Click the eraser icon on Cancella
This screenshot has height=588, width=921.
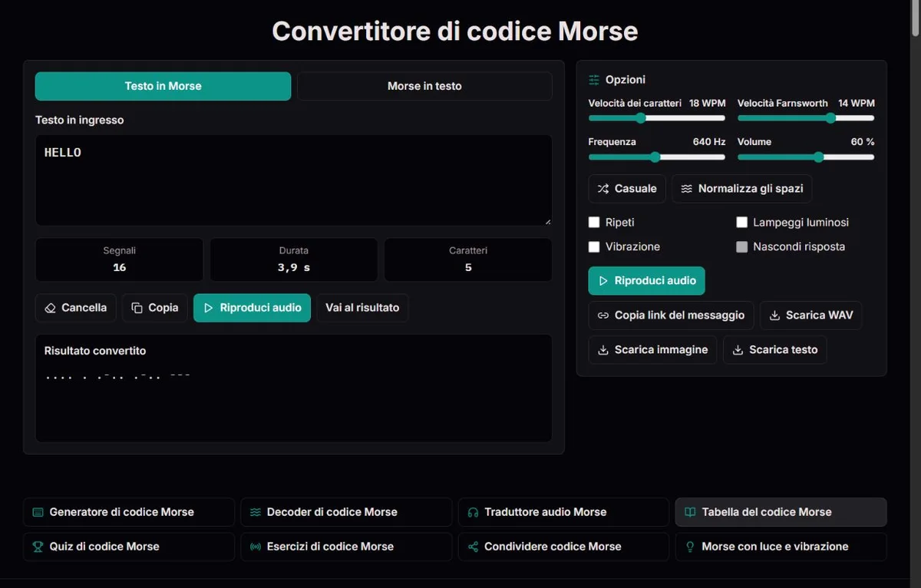coord(51,308)
